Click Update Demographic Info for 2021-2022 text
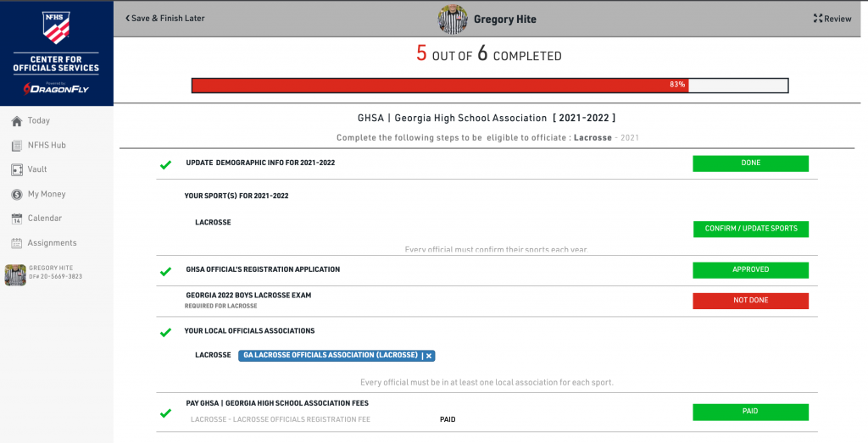 [x=260, y=163]
